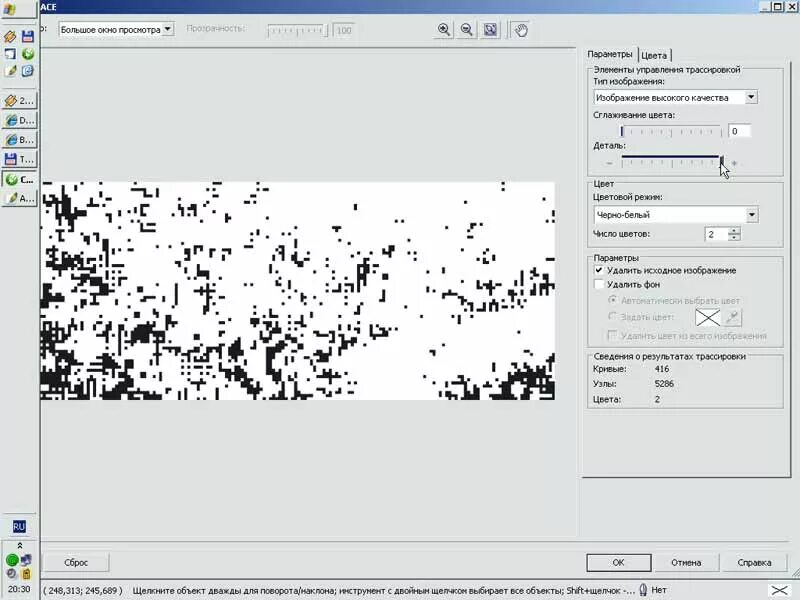Viewport: 800px width, 600px height.
Task: Click the green circle tray icon
Action: click(12, 560)
